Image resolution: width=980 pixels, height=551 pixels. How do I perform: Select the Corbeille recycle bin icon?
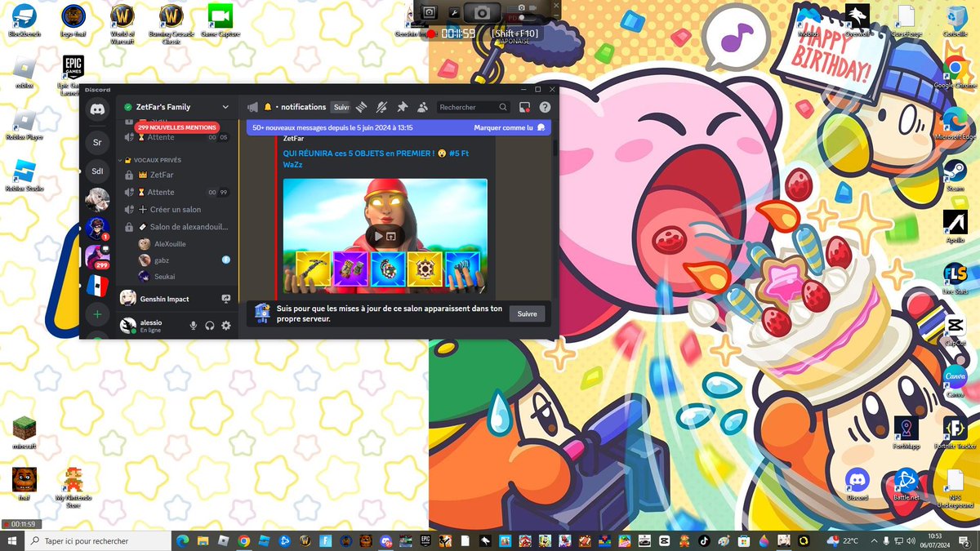(955, 21)
